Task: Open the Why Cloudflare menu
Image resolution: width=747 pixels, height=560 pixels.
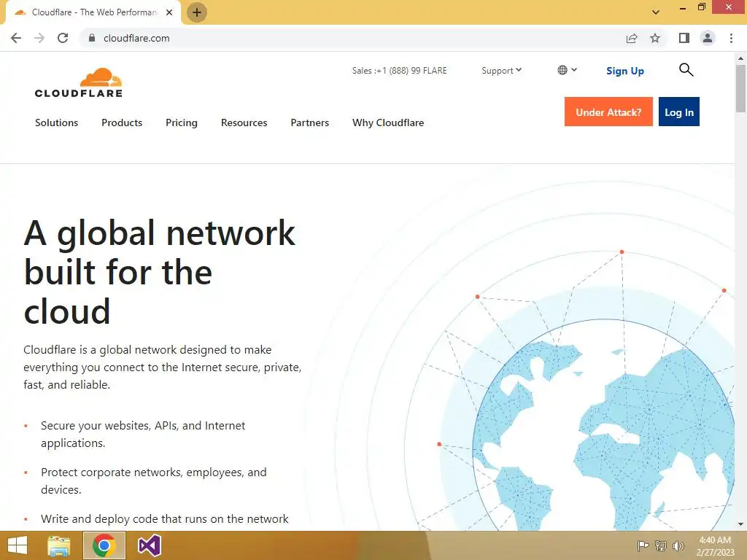Action: [388, 122]
